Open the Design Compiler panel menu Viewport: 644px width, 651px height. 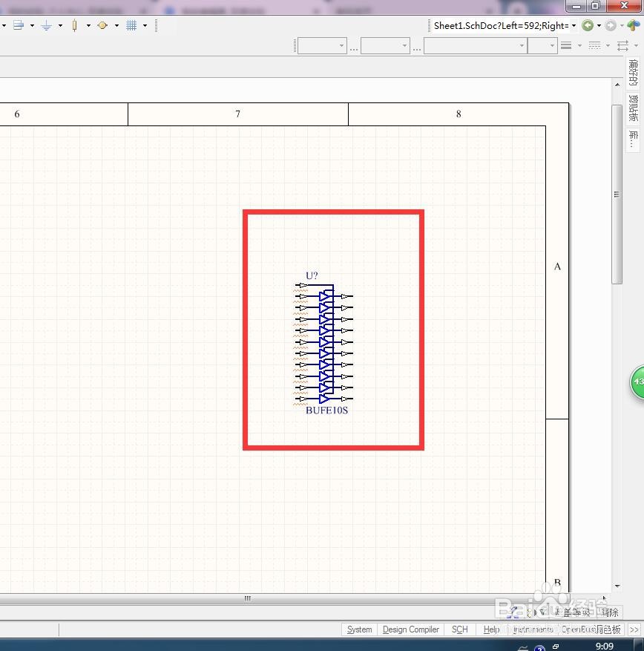click(410, 629)
